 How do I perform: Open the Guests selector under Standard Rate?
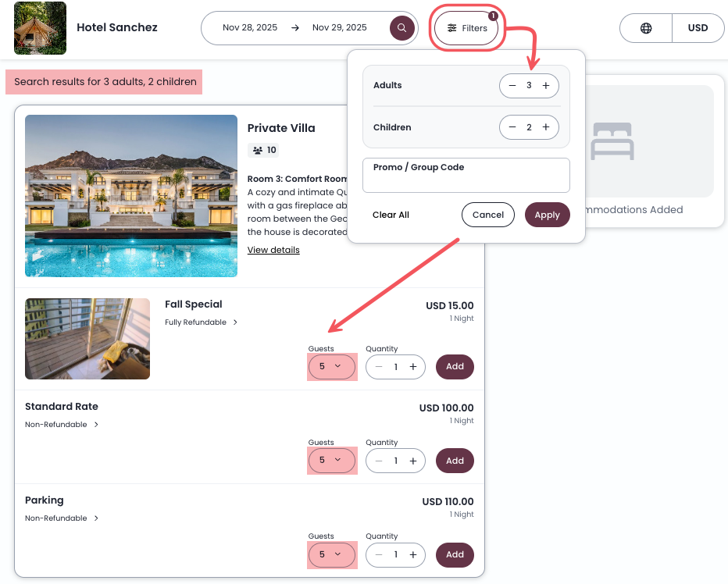coord(332,460)
